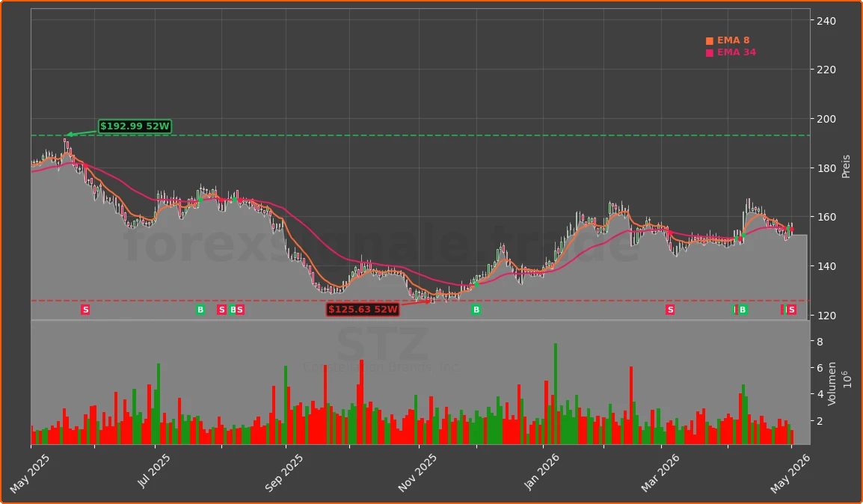Click the May 2025 date label
This screenshot has height=504, width=863.
(30, 474)
